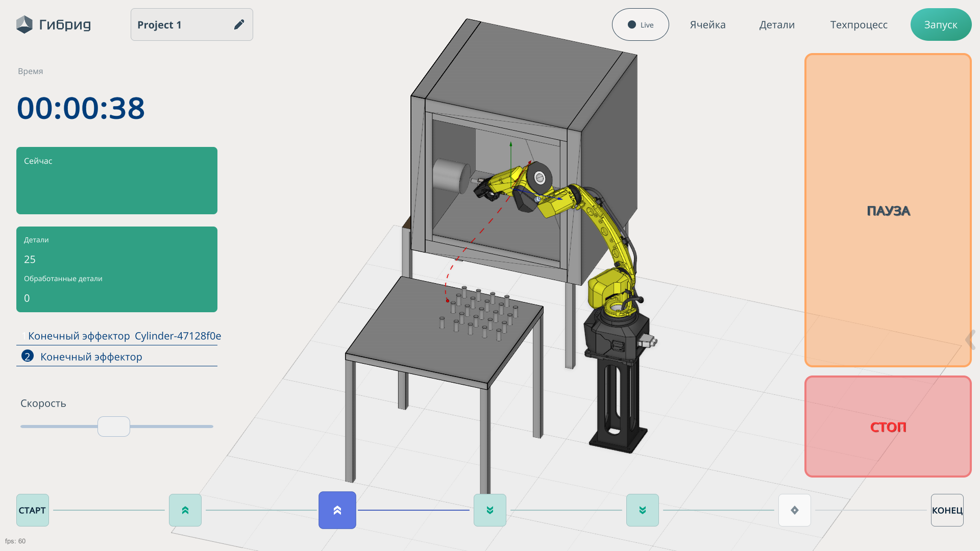Open the Техпроцесс tab

pyautogui.click(x=859, y=24)
